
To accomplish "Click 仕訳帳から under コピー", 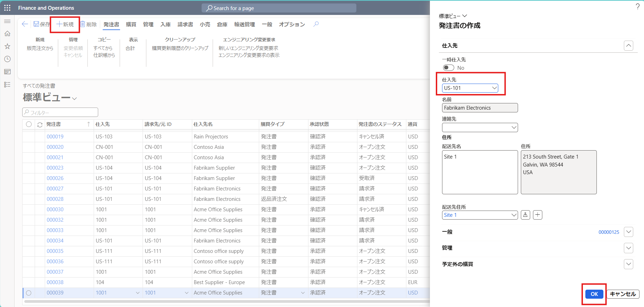I will coord(104,55).
